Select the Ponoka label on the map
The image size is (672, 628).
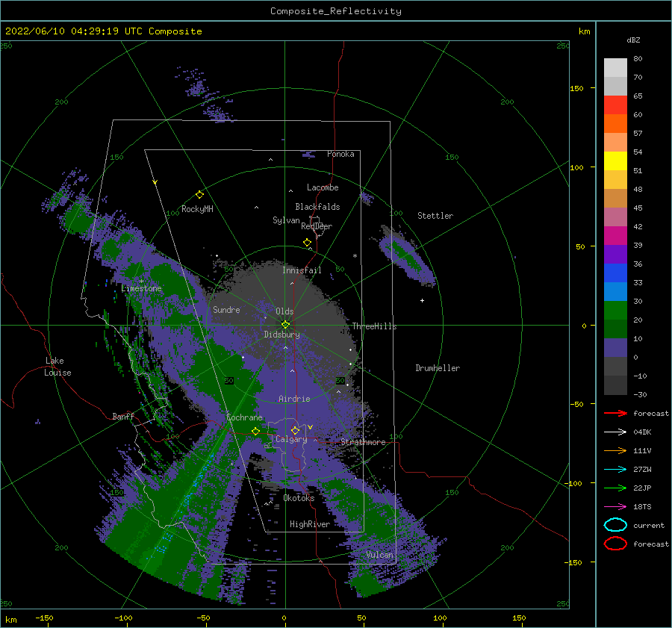340,154
